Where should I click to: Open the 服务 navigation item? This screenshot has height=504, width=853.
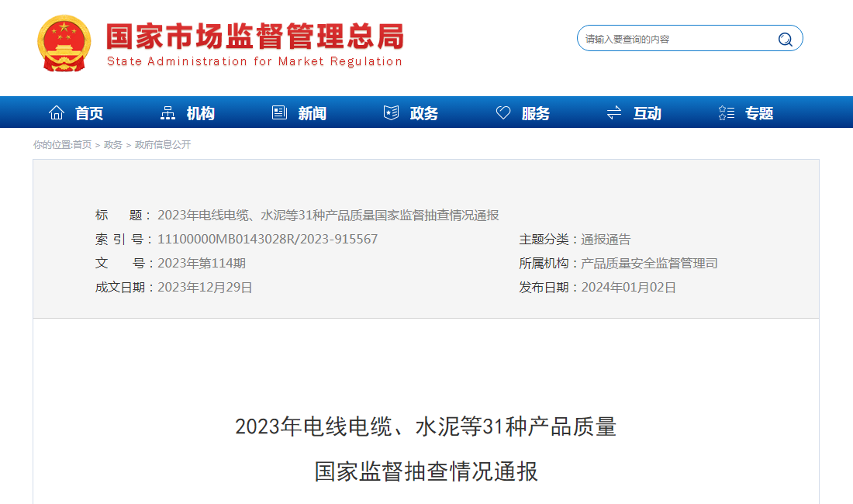pyautogui.click(x=536, y=114)
